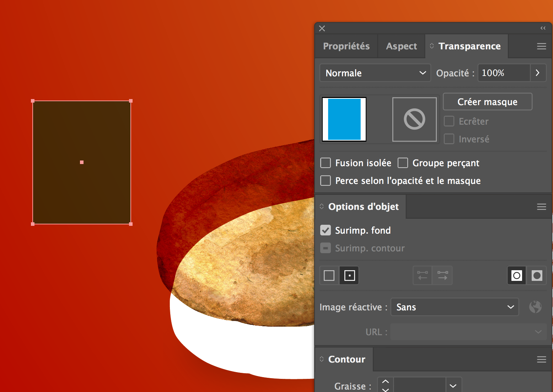Screen dimensions: 553x392
Task: Click the Créer masque button
Action: [x=487, y=102]
